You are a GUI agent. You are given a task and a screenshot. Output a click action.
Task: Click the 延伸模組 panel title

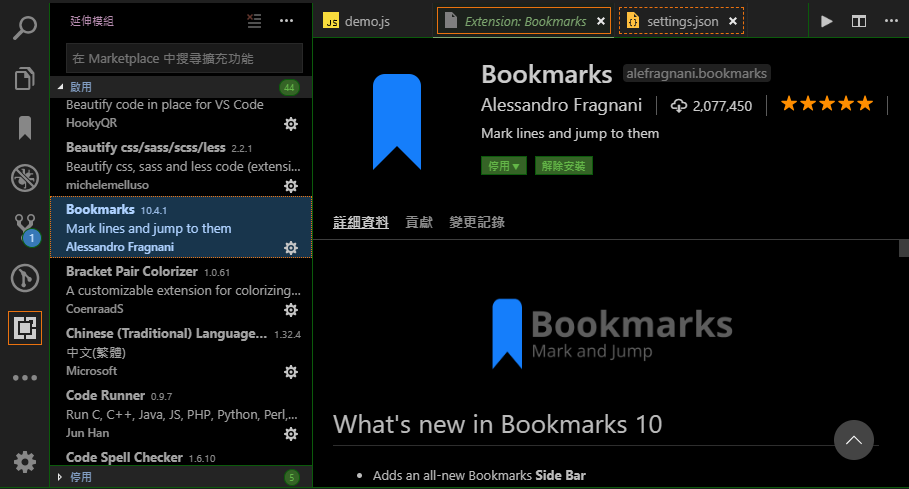click(x=92, y=21)
